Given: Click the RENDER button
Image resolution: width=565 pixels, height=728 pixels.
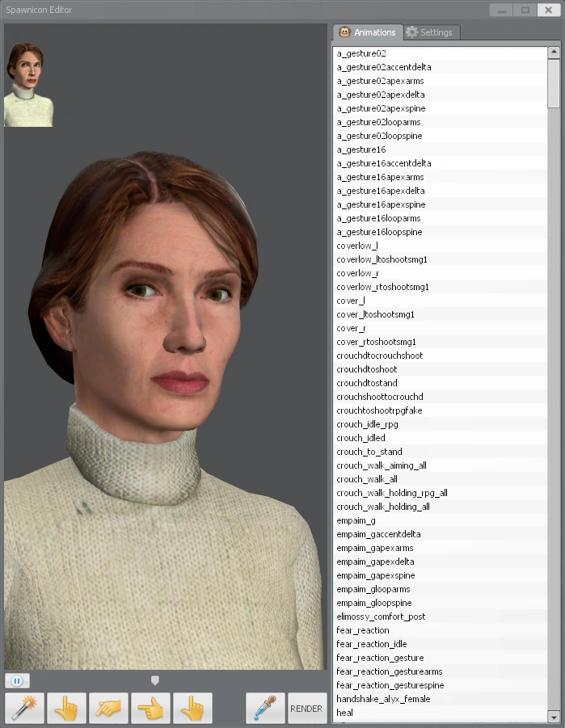Looking at the screenshot, I should [306, 708].
